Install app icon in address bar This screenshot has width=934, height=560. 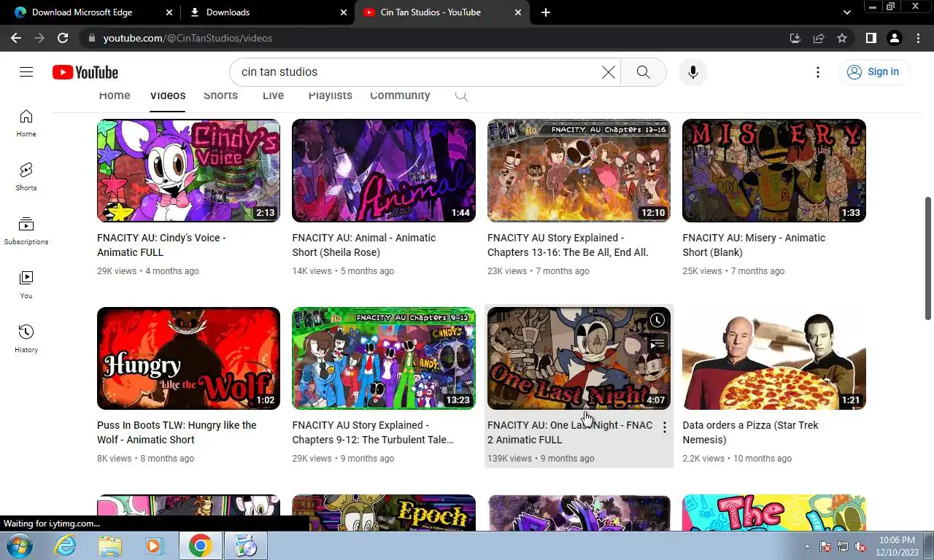coord(795,38)
